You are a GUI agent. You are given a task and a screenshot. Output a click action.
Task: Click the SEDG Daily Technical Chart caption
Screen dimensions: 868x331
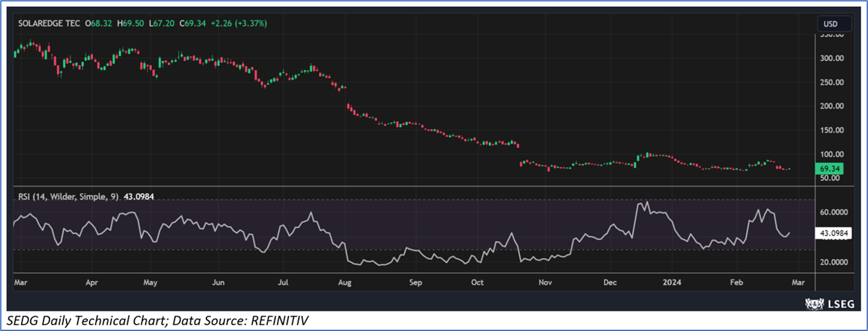coord(158,319)
